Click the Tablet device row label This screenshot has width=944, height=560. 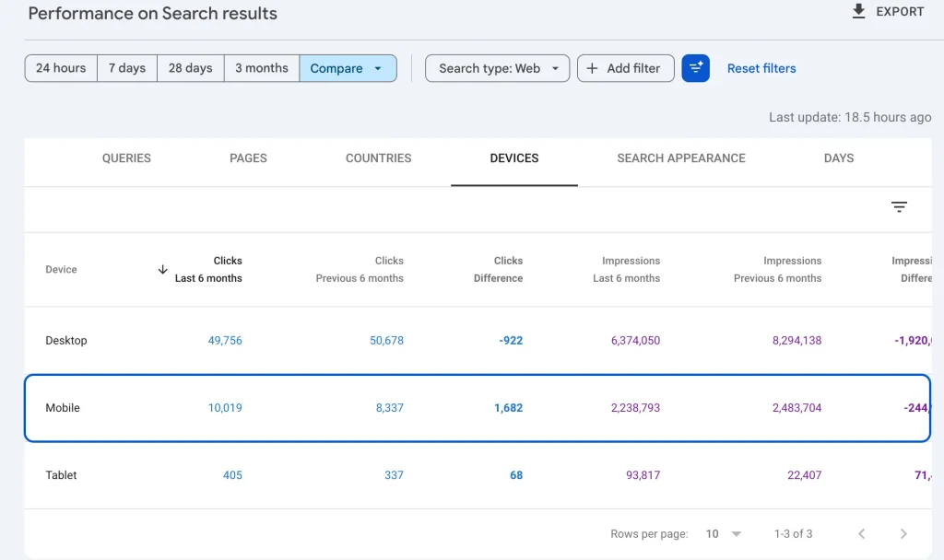click(61, 475)
